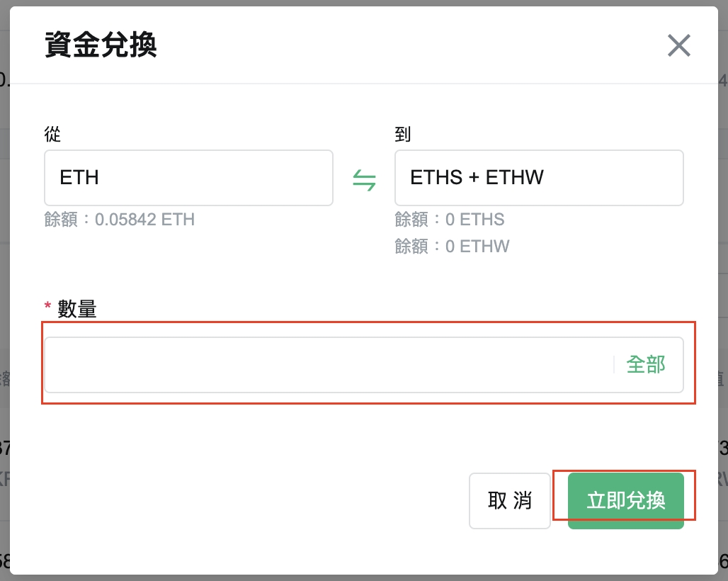Click the dimmed backdrop left of the dialog
The height and width of the screenshot is (581, 728).
pyautogui.click(x=4, y=283)
